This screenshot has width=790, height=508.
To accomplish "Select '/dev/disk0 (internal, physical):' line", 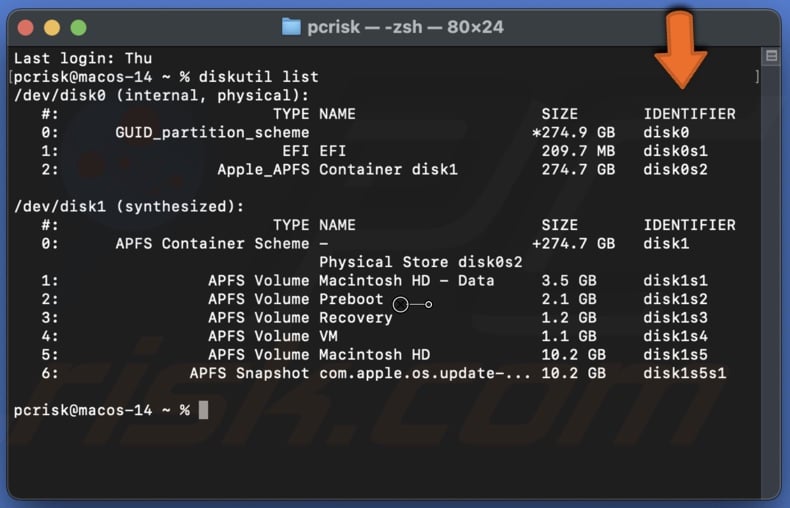I will (161, 96).
